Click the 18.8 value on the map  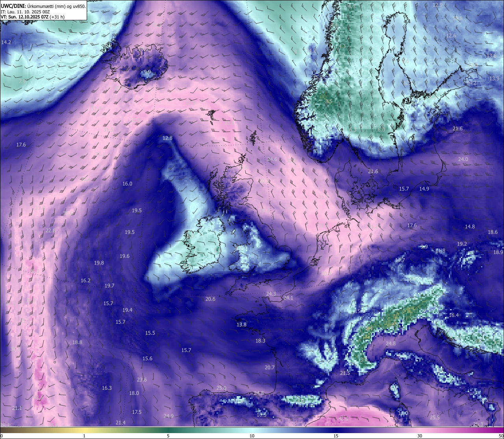[77, 343]
